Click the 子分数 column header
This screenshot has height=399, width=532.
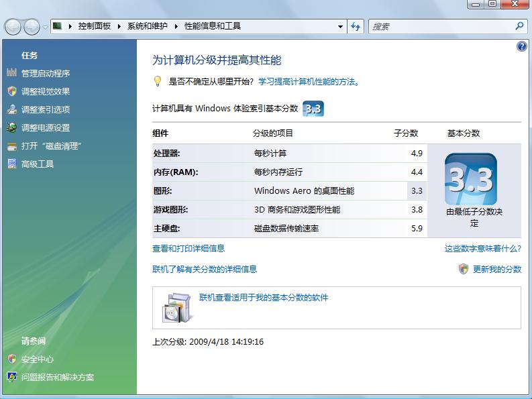[406, 133]
